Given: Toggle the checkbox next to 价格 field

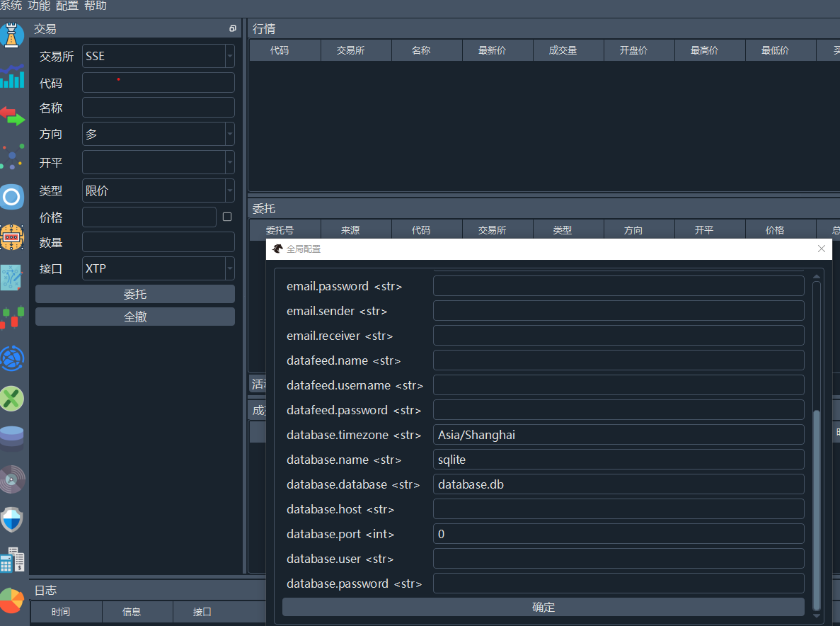Looking at the screenshot, I should point(227,217).
